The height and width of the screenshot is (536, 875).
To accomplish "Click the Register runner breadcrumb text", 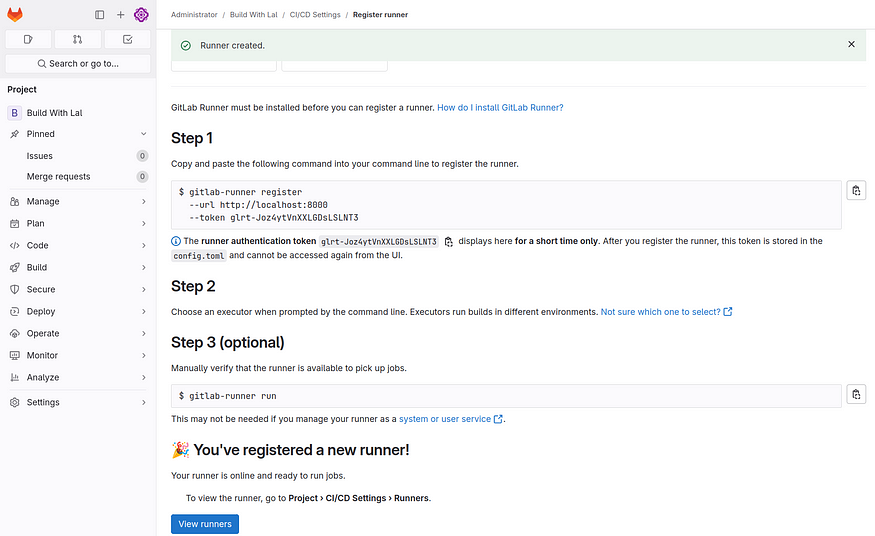I will (380, 15).
